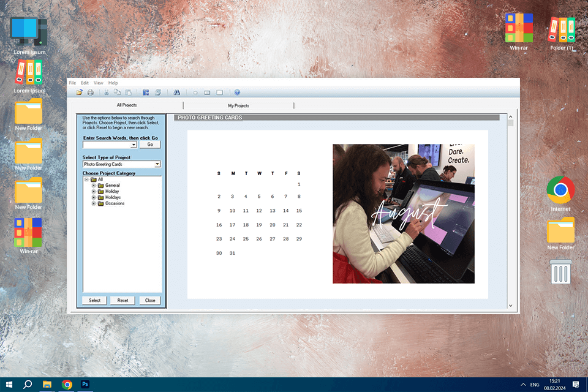Click the New Folder icon below Internet

560,233
